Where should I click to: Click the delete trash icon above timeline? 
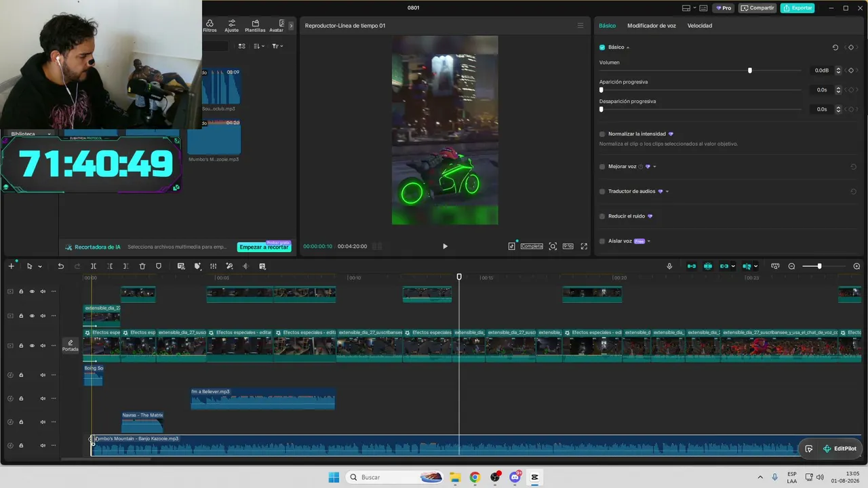click(x=142, y=266)
